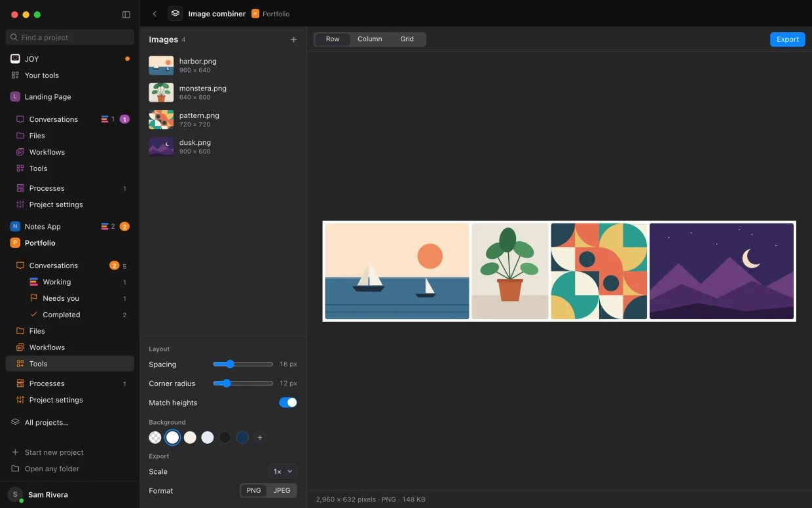Image resolution: width=812 pixels, height=508 pixels.
Task: Click the Working status icon
Action: pyautogui.click(x=34, y=282)
